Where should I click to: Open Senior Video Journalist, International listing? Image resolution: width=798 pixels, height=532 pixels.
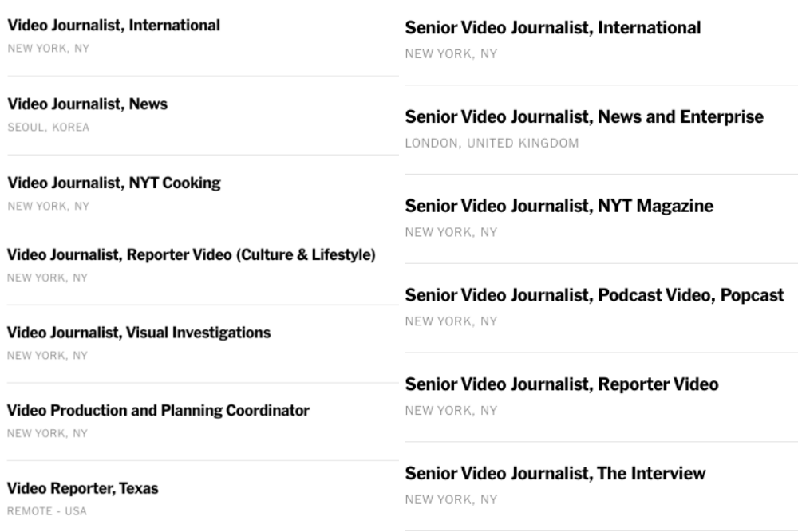(x=553, y=28)
